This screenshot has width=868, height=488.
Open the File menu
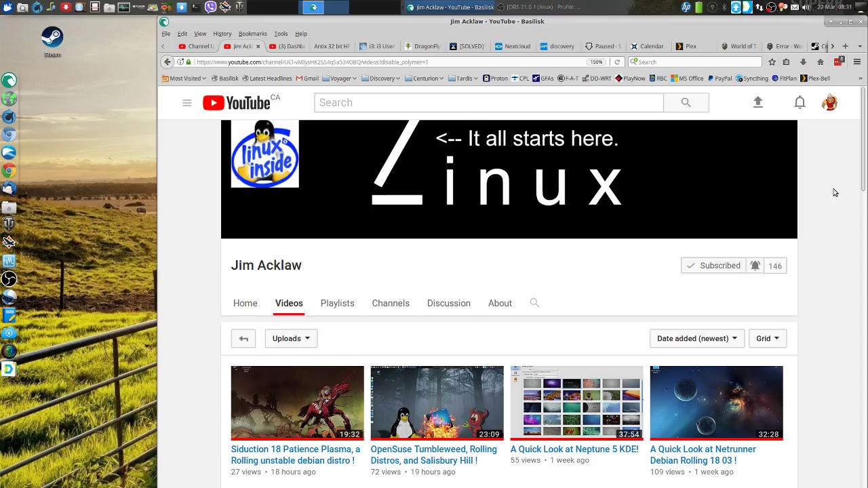point(166,33)
